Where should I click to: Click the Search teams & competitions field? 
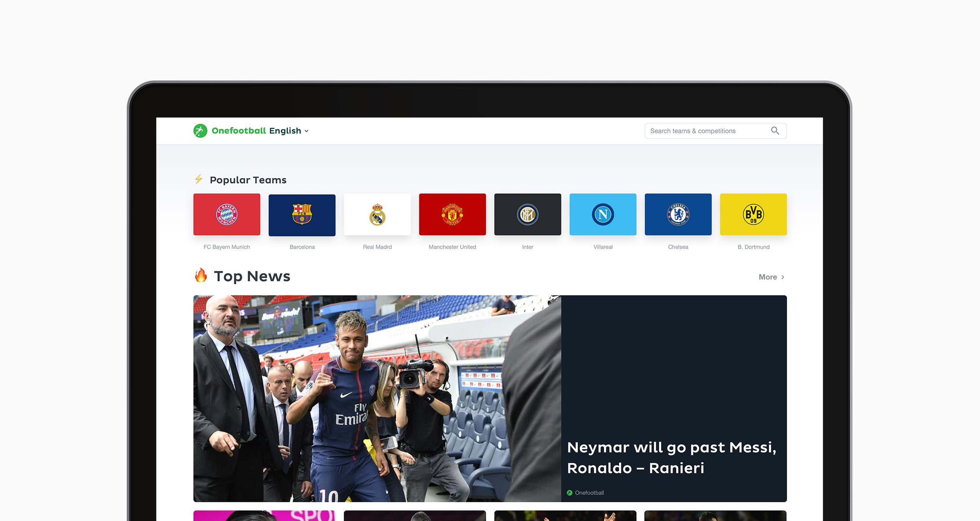tap(715, 131)
